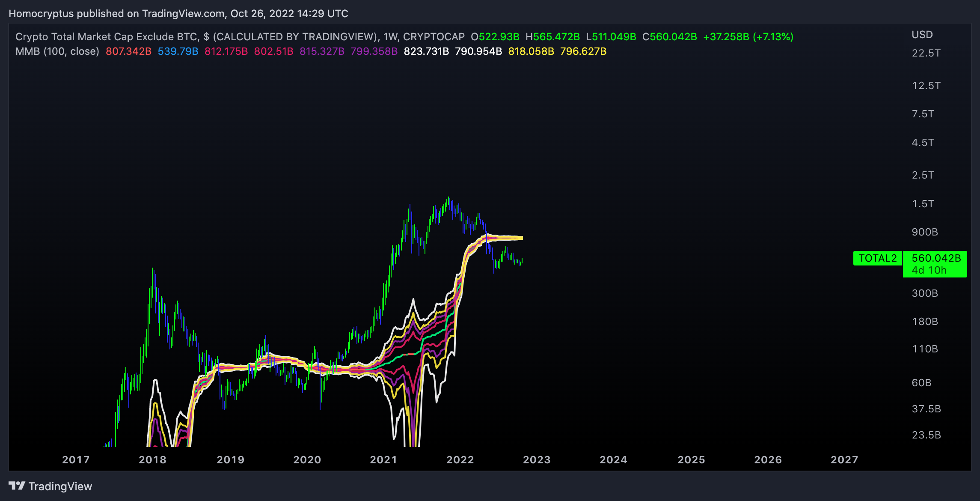The width and height of the screenshot is (980, 501).
Task: Click the 2021 time axis label
Action: point(383,460)
